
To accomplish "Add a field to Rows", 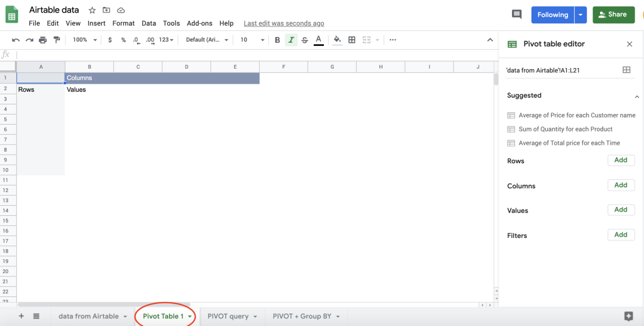I will tap(621, 160).
